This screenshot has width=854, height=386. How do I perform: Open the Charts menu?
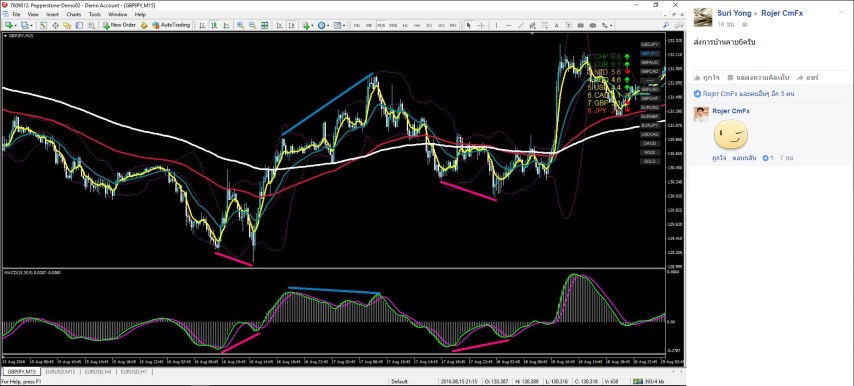tap(73, 14)
